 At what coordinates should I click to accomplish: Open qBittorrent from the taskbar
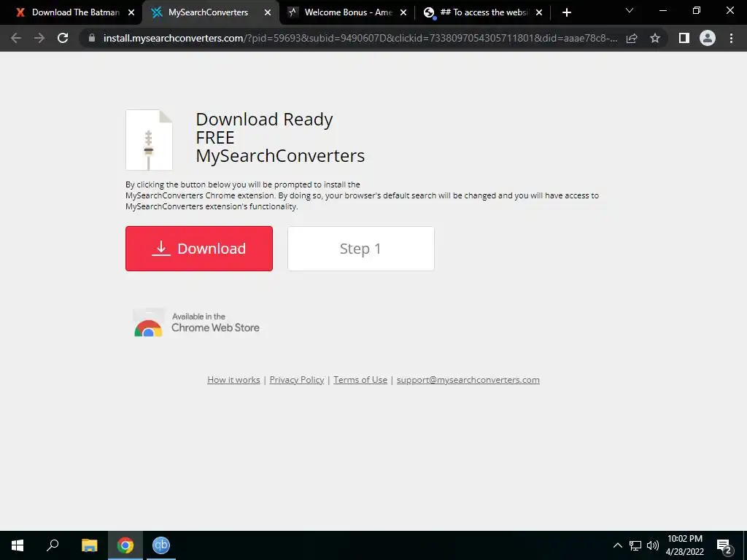[161, 545]
